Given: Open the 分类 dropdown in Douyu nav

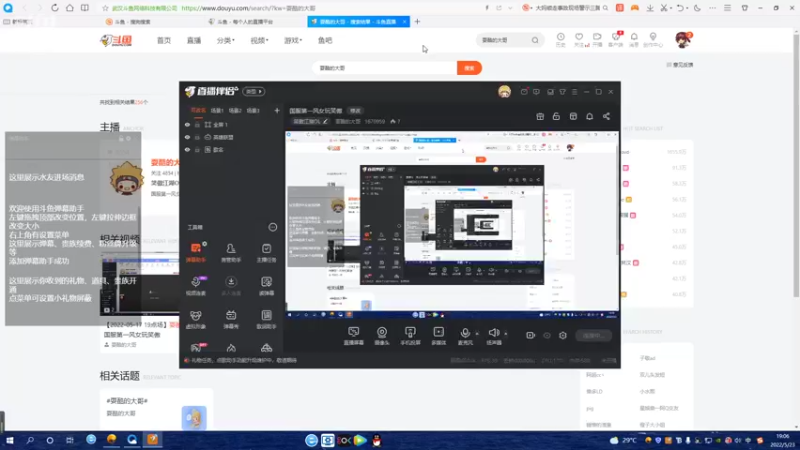Looking at the screenshot, I should (226, 40).
